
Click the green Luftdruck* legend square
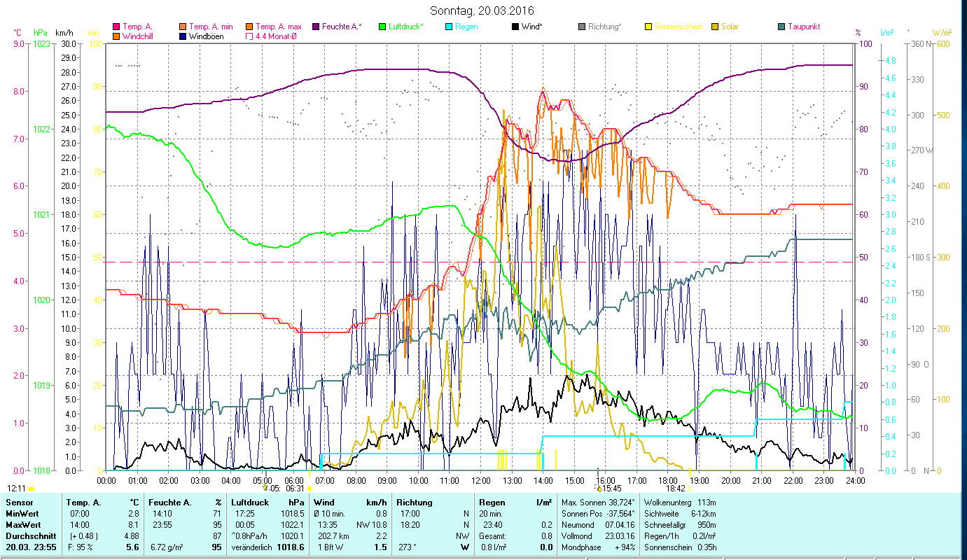(382, 27)
